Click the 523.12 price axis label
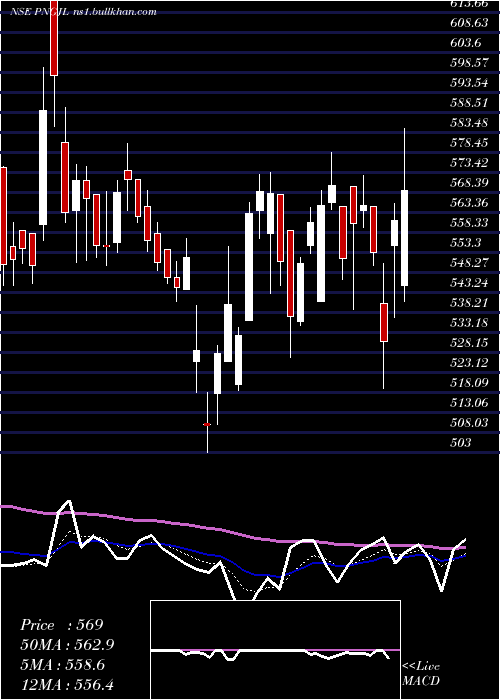 pyautogui.click(x=469, y=362)
